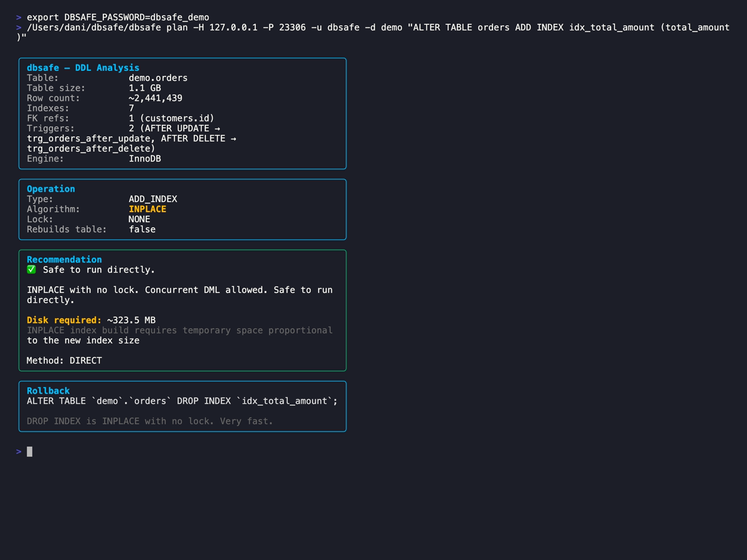
Task: Select the orange INPLACE algorithm value
Action: [x=148, y=208]
